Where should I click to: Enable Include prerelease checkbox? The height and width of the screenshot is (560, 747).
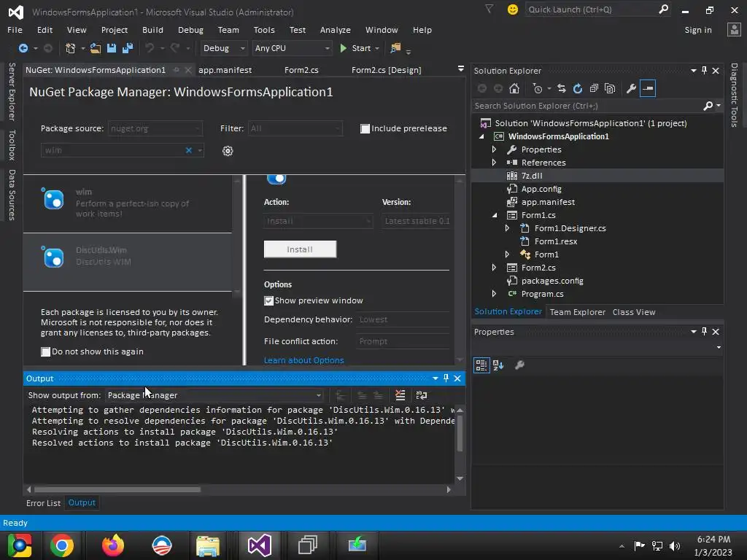(x=365, y=128)
